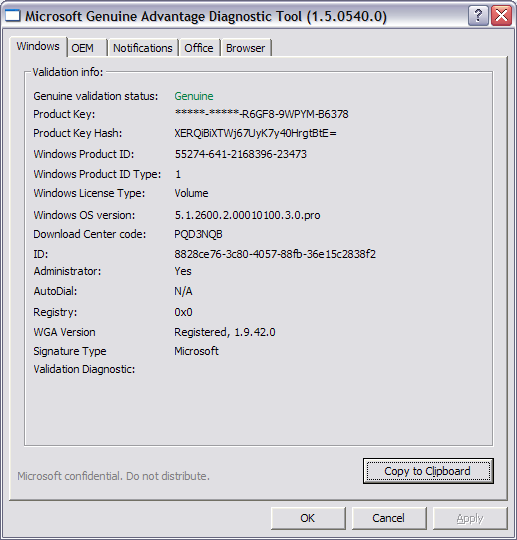
Task: Close the diagnostic tool window
Action: (x=501, y=15)
